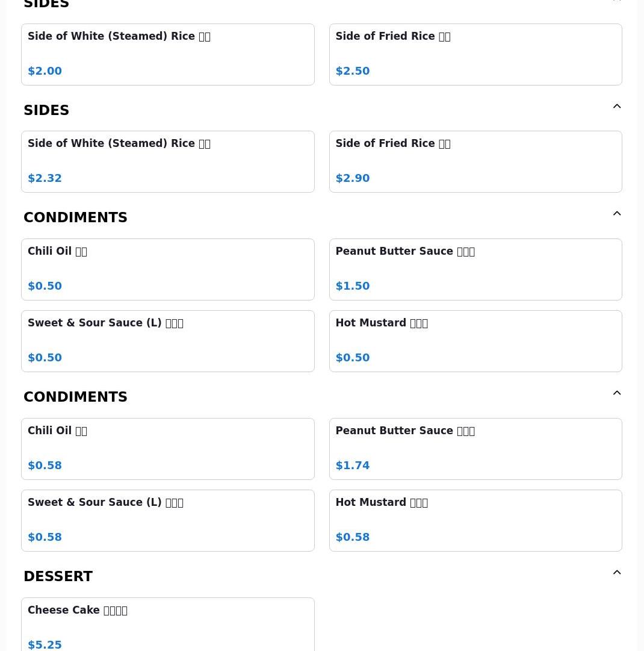Image resolution: width=644 pixels, height=651 pixels.
Task: Collapse the SIDES section with $2.32 rice
Action: coord(617,107)
